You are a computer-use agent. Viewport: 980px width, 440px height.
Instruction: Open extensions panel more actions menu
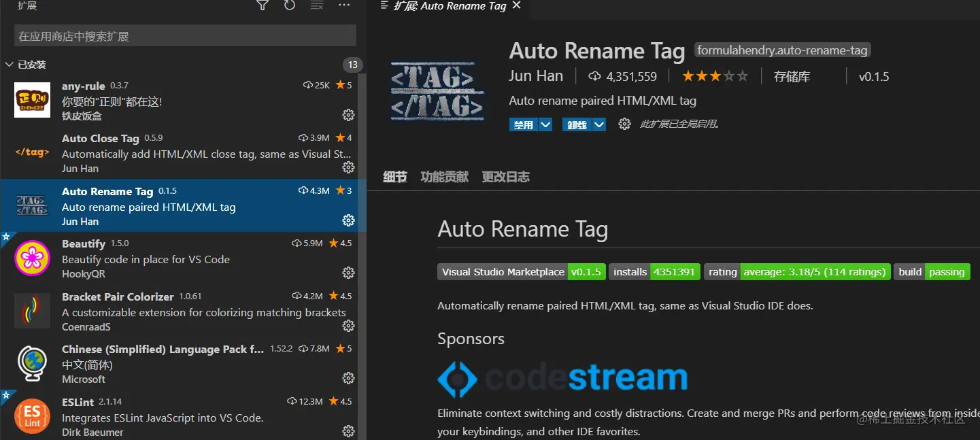[344, 5]
